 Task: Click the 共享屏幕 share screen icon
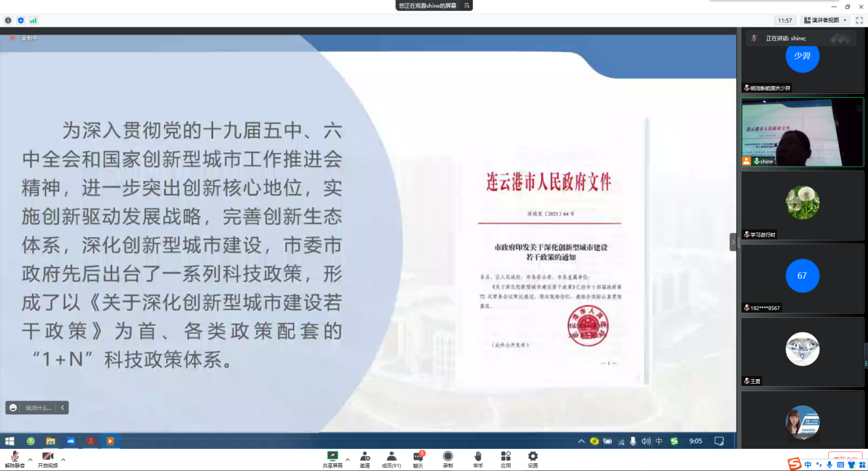coord(333,456)
